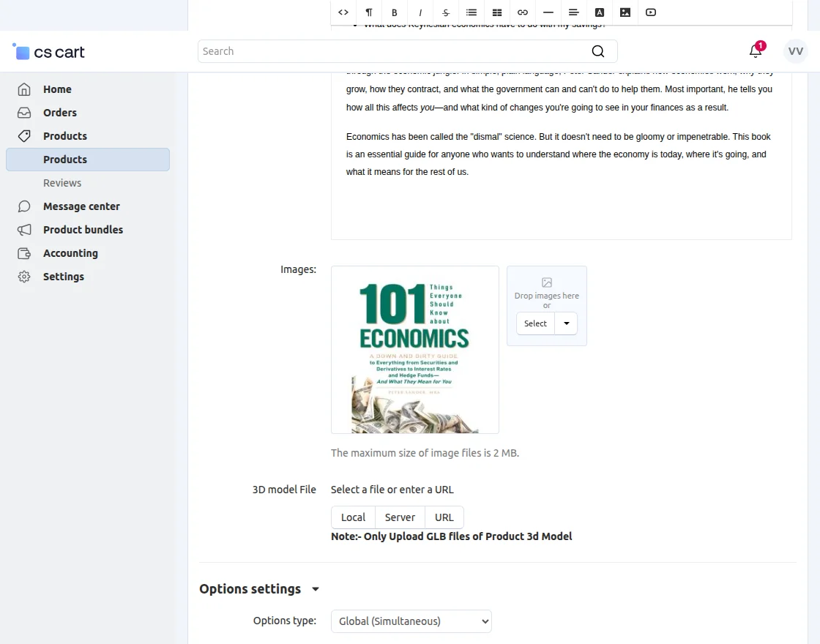
Task: Collapse the Options settings section
Action: 316,589
